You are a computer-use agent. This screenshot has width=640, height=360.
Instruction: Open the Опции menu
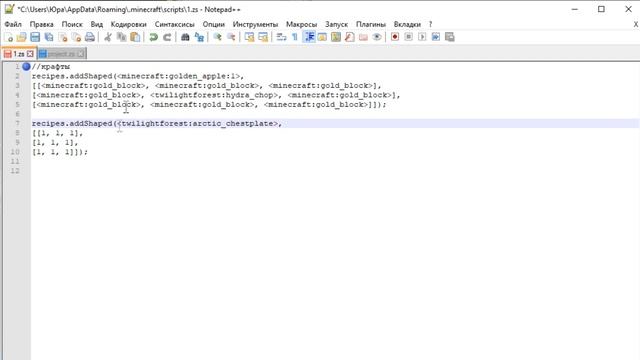(x=213, y=24)
